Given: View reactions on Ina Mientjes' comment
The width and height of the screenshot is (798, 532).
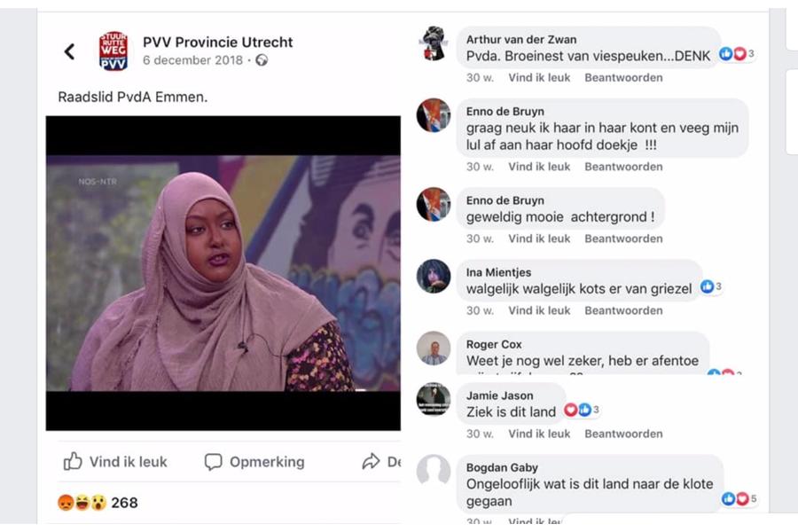Looking at the screenshot, I should pos(711,286).
